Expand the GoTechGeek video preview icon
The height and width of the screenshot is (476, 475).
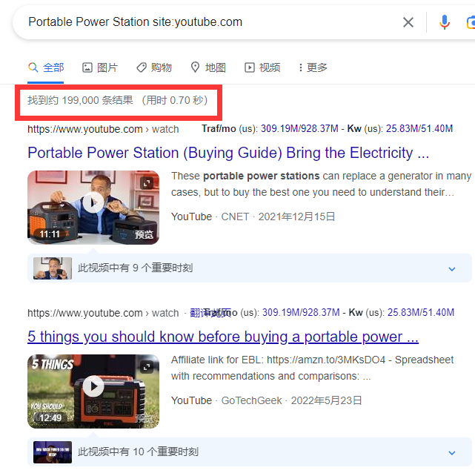click(147, 367)
